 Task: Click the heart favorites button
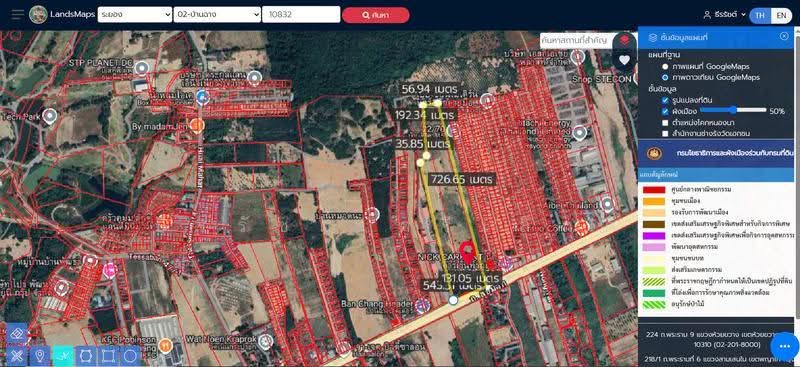(624, 60)
